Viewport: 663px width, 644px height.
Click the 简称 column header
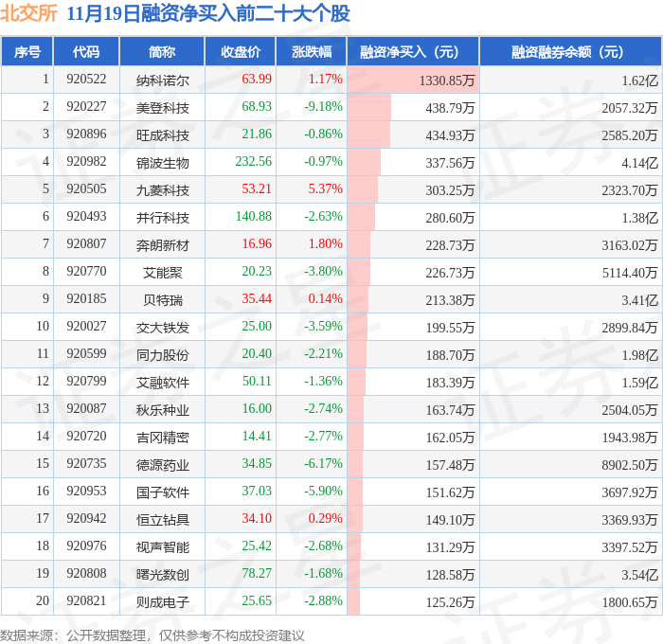(x=162, y=51)
